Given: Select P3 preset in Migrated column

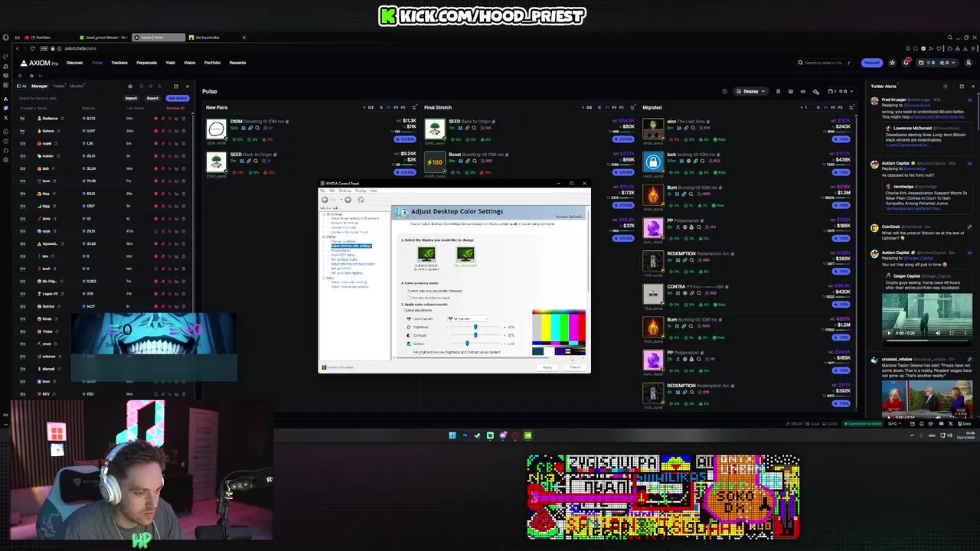Looking at the screenshot, I should click(x=840, y=107).
